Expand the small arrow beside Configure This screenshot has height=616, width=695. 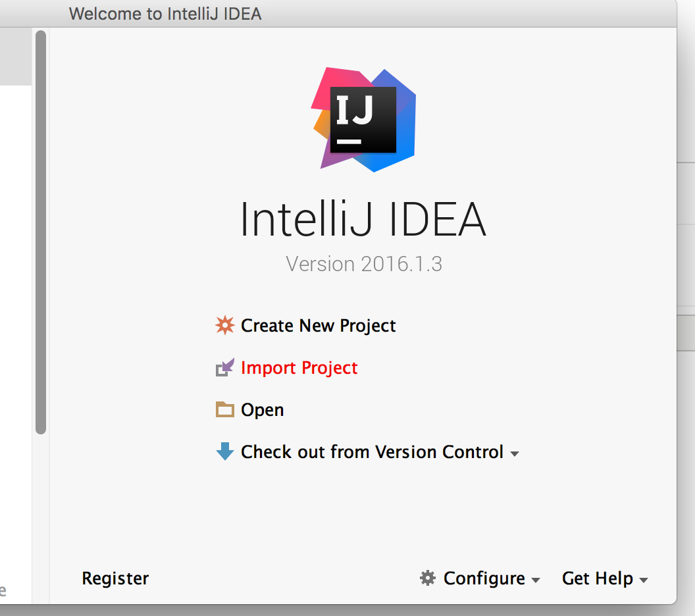coord(536,580)
